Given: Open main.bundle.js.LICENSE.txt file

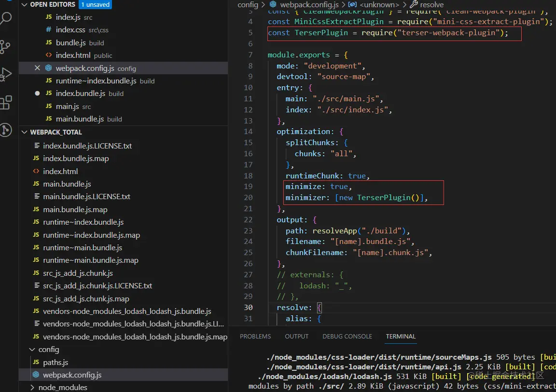Looking at the screenshot, I should [124, 197].
